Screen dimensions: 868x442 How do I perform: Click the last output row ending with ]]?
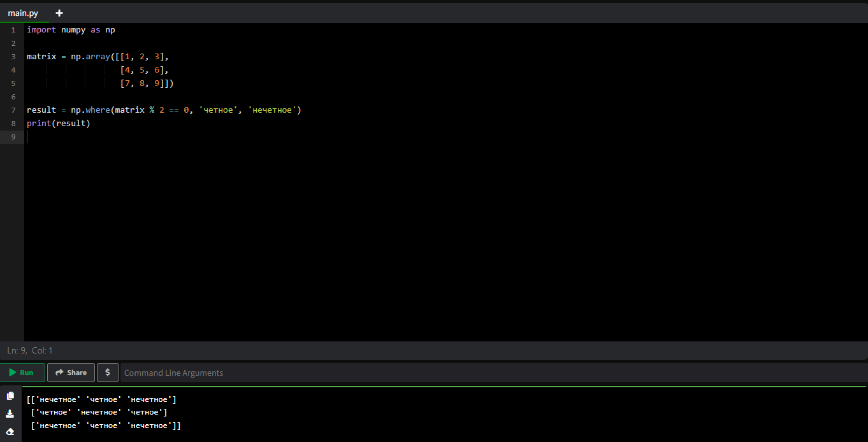click(106, 425)
